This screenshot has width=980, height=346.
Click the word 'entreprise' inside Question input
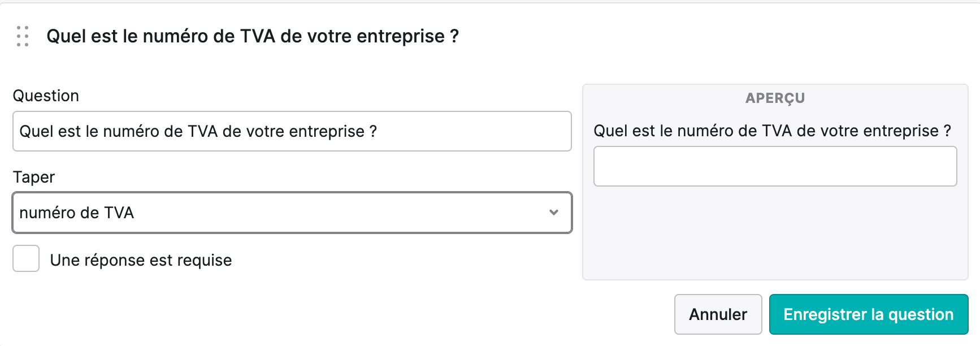click(327, 131)
